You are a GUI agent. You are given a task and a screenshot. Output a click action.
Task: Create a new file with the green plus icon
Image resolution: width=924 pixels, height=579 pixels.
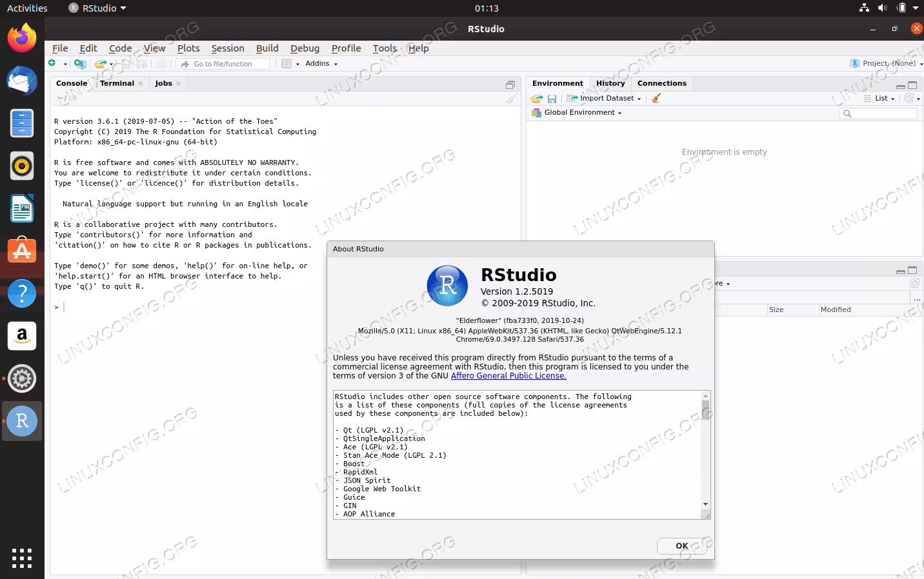52,63
